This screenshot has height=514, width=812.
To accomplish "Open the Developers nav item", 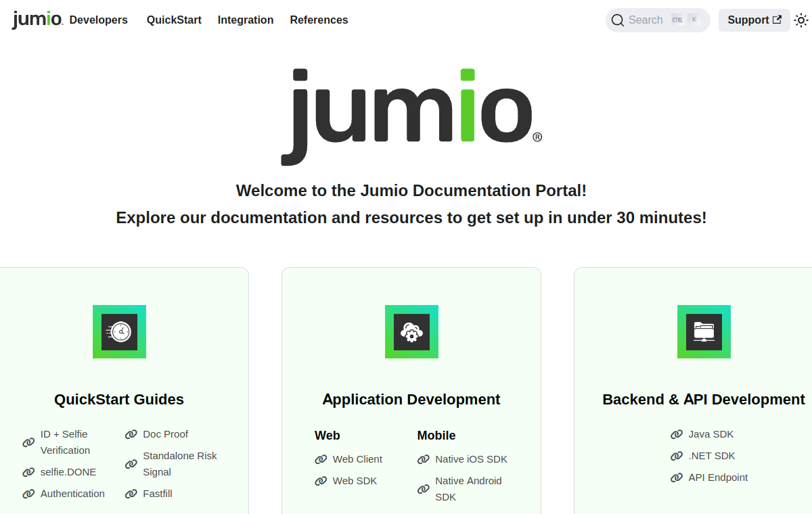I will pos(99,20).
